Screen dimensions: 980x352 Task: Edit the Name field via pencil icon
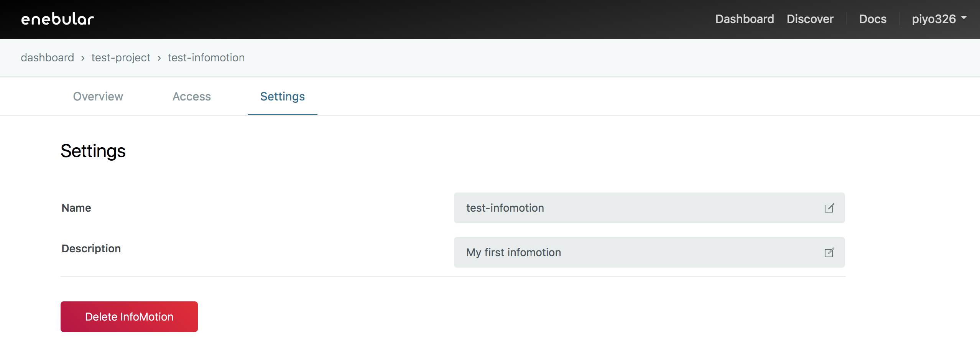(x=829, y=208)
